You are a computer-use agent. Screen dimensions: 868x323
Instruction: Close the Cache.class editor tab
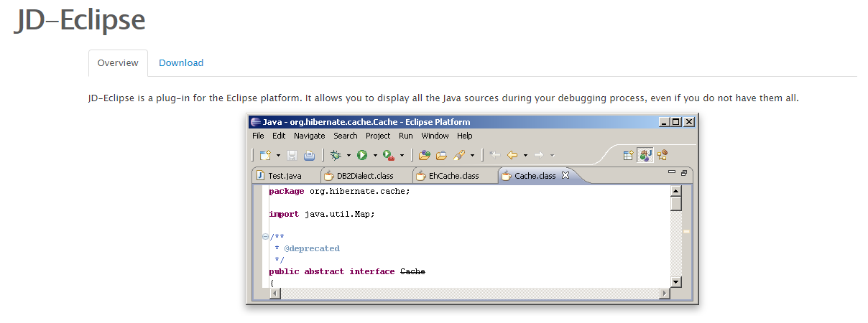(565, 175)
